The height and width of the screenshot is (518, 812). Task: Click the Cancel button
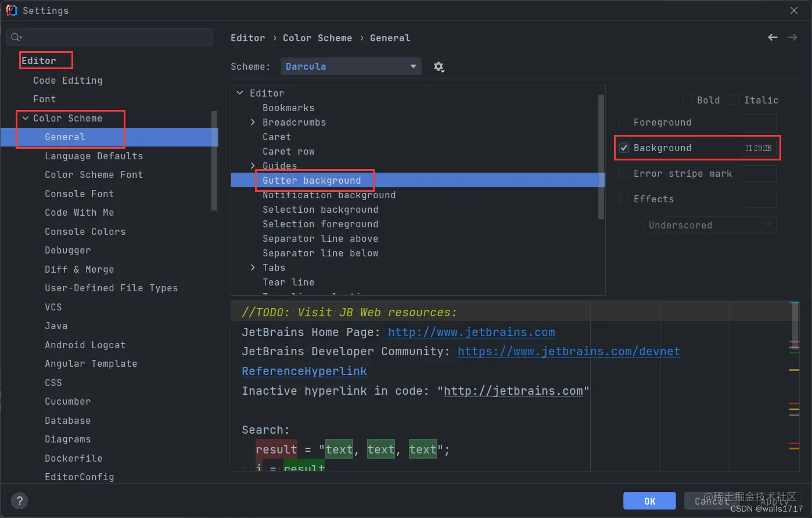(712, 501)
